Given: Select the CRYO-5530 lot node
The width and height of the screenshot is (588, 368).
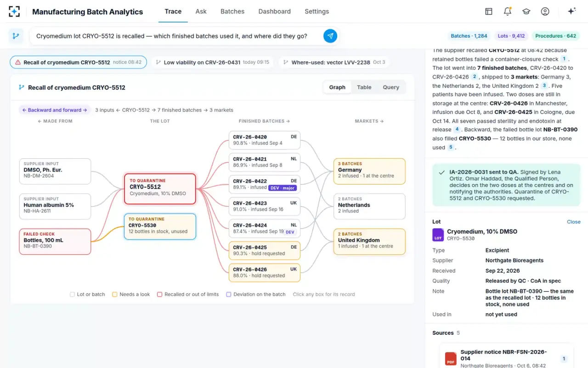Looking at the screenshot, I should [160, 226].
